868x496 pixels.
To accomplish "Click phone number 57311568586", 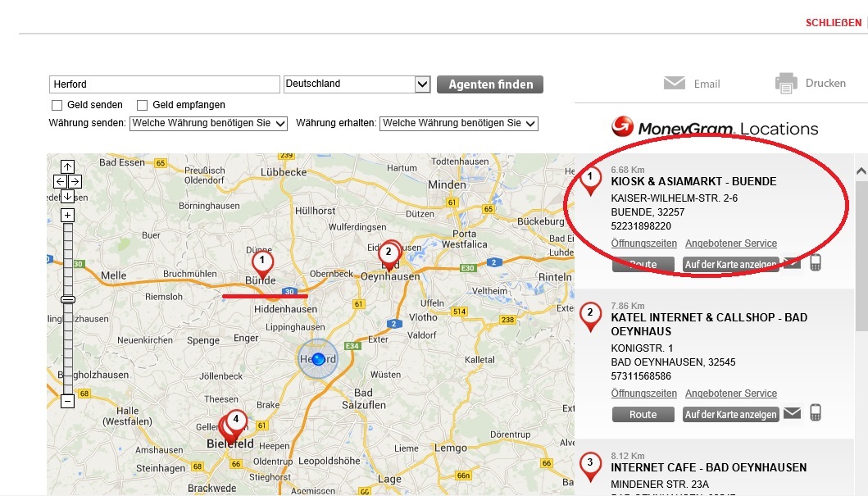I will (x=641, y=376).
